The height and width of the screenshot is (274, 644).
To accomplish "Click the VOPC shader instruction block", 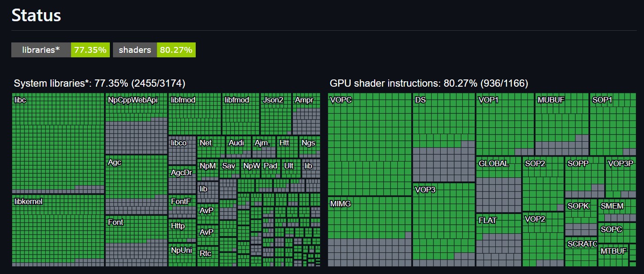I will point(370,144).
